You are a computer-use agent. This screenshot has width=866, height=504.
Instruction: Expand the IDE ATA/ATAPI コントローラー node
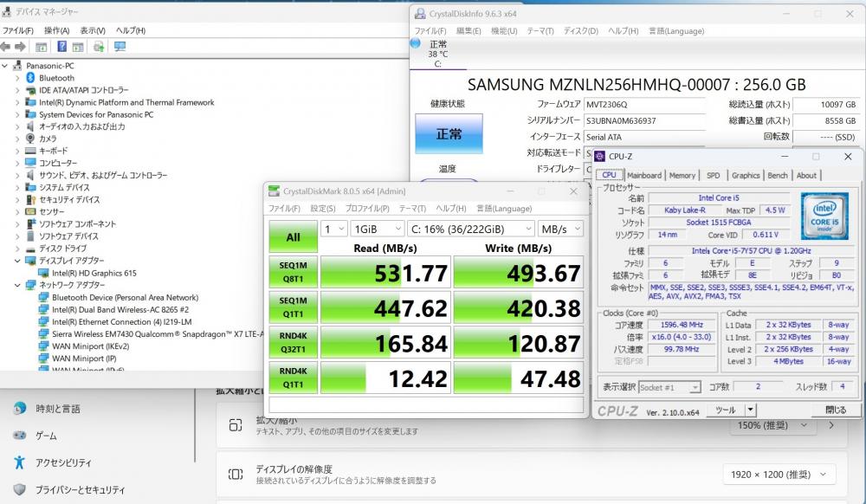point(17,90)
